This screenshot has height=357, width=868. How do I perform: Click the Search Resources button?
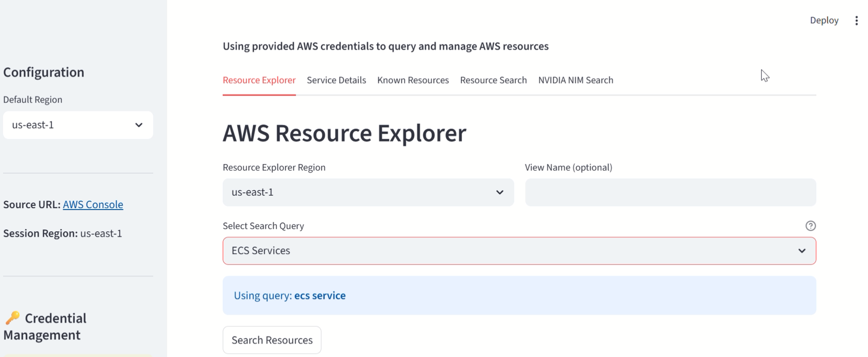click(x=272, y=340)
